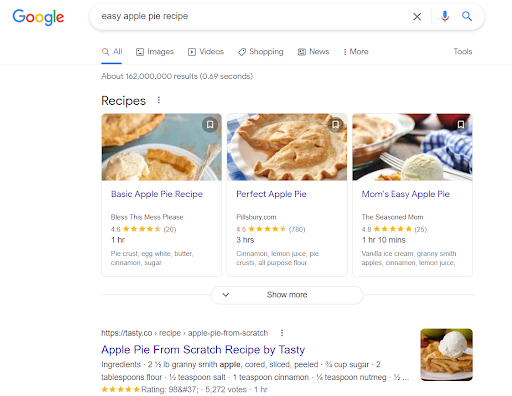Image resolution: width=512 pixels, height=396 pixels.
Task: Bookmark the Perfect Apple Pie recipe
Action: click(x=335, y=124)
